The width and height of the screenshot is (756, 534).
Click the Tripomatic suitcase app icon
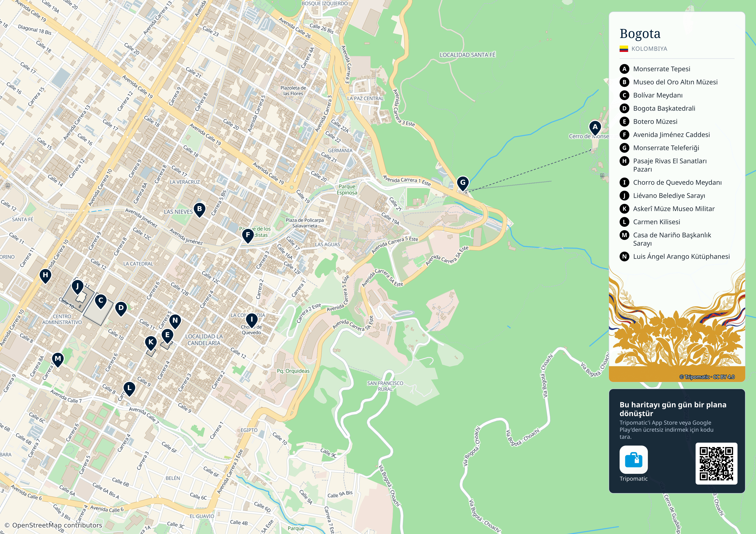[x=633, y=459]
